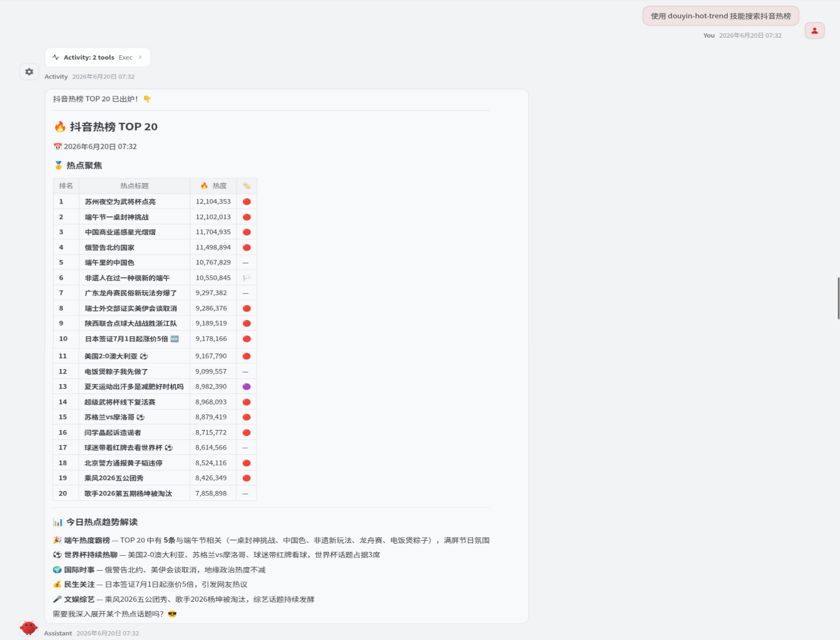Viewport: 840px width, 640px height.
Task: Click the "Exec" label in the Activity chip
Action: 125,58
